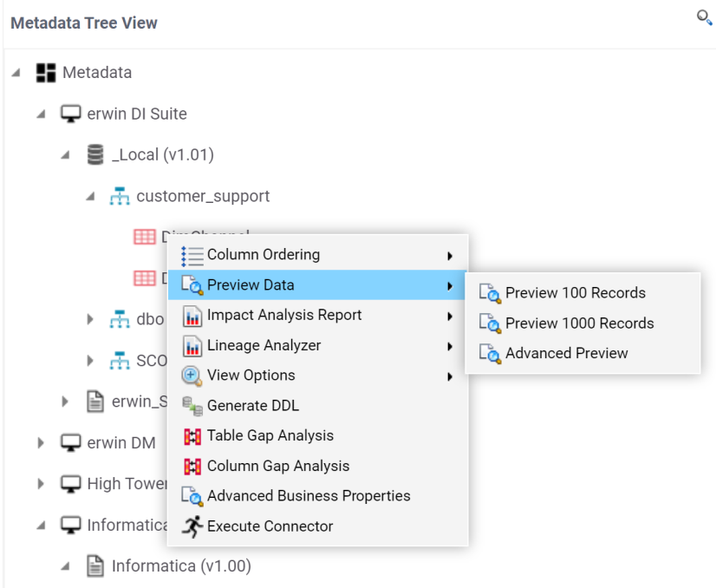This screenshot has width=716, height=588.
Task: Expand the dbo schema node
Action: 90,319
